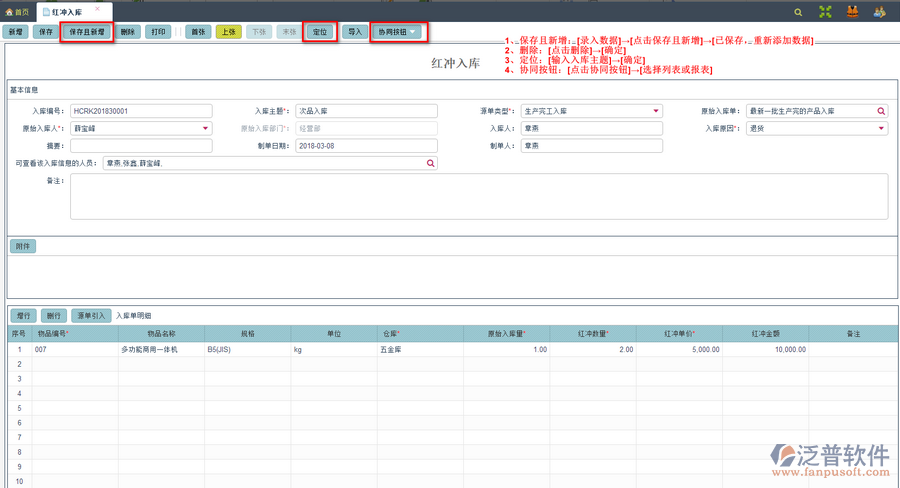Open the 原始入库人 dropdown
Image resolution: width=900 pixels, height=488 pixels.
206,128
